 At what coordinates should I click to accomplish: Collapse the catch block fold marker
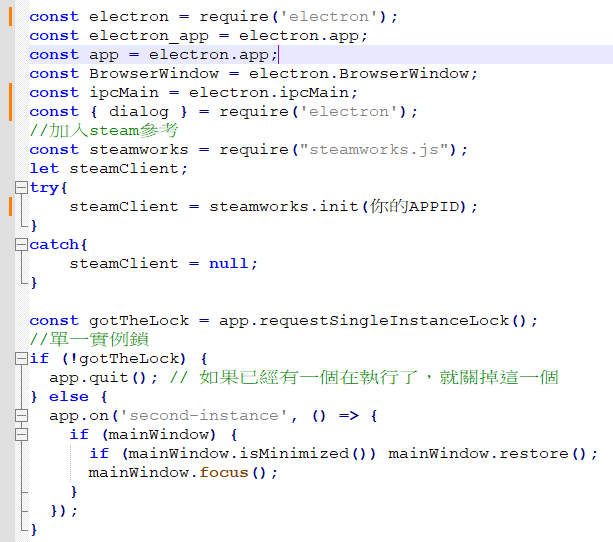tap(22, 245)
